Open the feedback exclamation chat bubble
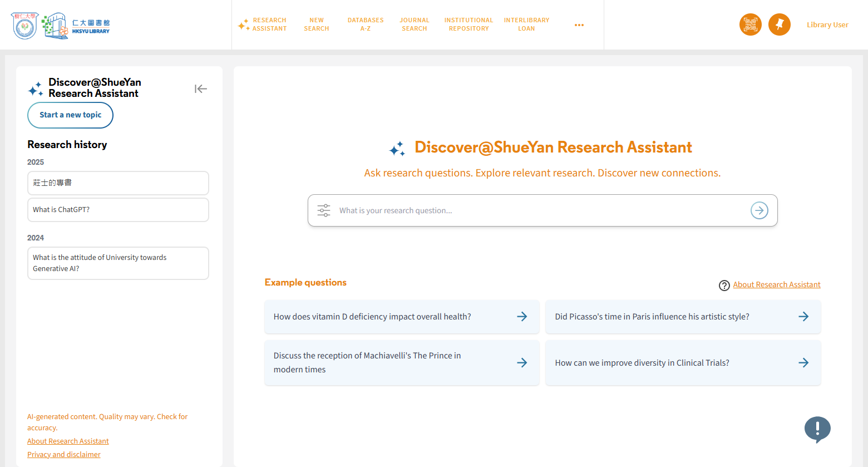Image resolution: width=868 pixels, height=467 pixels. click(x=817, y=429)
